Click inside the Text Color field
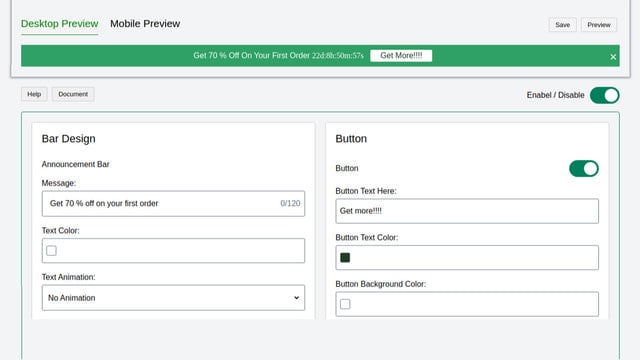 point(173,251)
